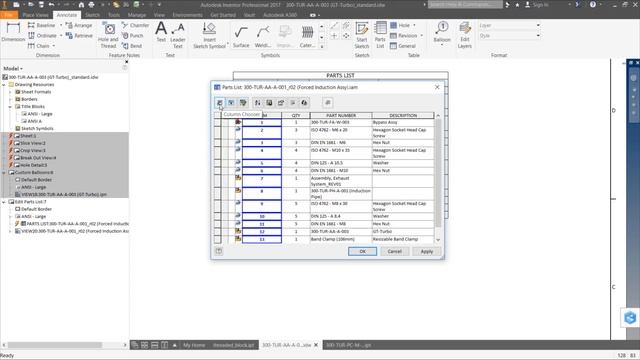The image size is (640, 360).
Task: Select the Dimension tool in ribbon
Action: pos(13,32)
